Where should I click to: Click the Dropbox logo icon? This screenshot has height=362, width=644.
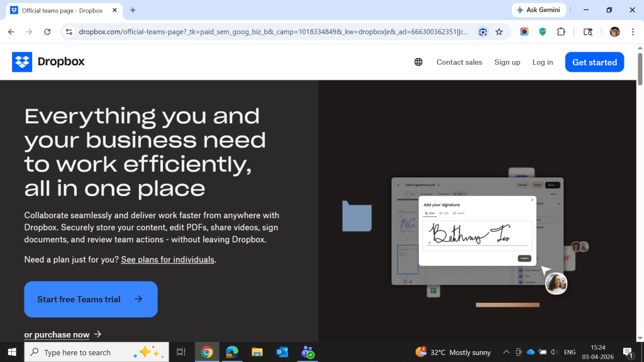click(x=21, y=62)
